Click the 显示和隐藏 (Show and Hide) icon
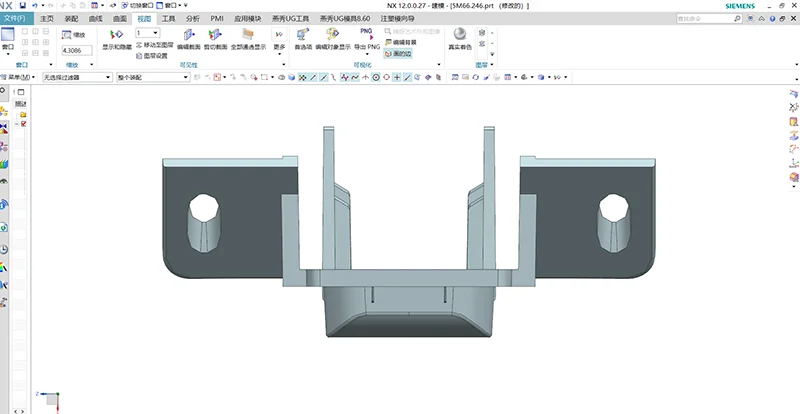The width and height of the screenshot is (800, 414). 116,36
